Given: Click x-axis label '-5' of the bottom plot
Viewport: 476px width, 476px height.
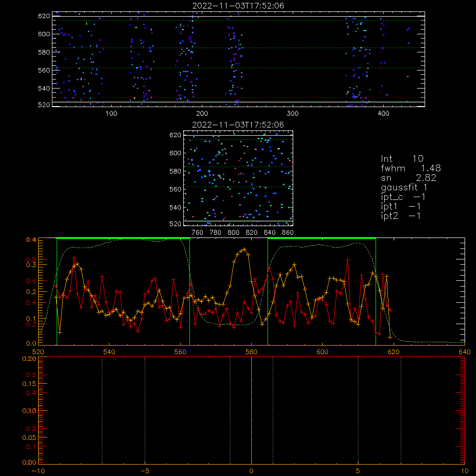Looking at the screenshot, I should point(145,471).
